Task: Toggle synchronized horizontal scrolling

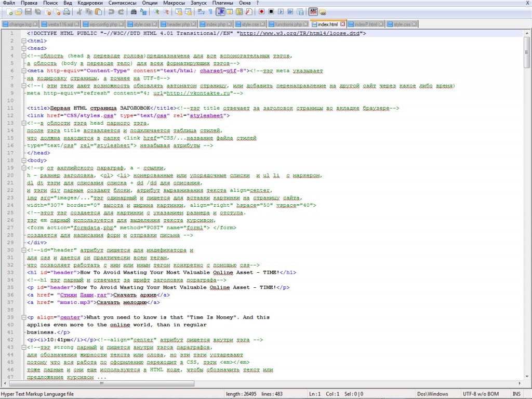Action: [x=188, y=12]
